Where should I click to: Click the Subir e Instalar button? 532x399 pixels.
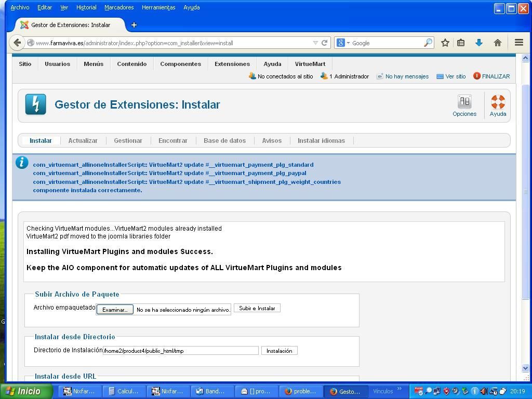click(x=257, y=308)
